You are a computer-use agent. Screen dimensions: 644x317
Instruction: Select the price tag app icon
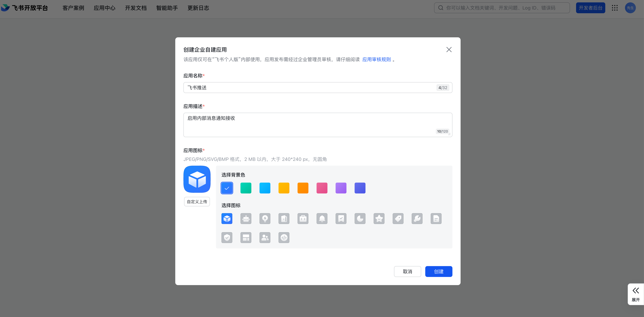pyautogui.click(x=398, y=219)
